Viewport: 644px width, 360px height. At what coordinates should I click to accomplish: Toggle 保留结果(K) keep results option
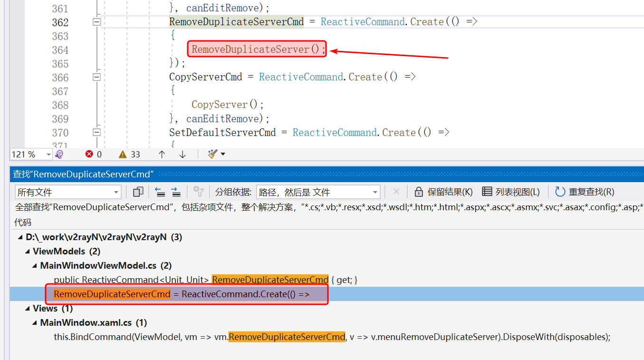tap(443, 192)
